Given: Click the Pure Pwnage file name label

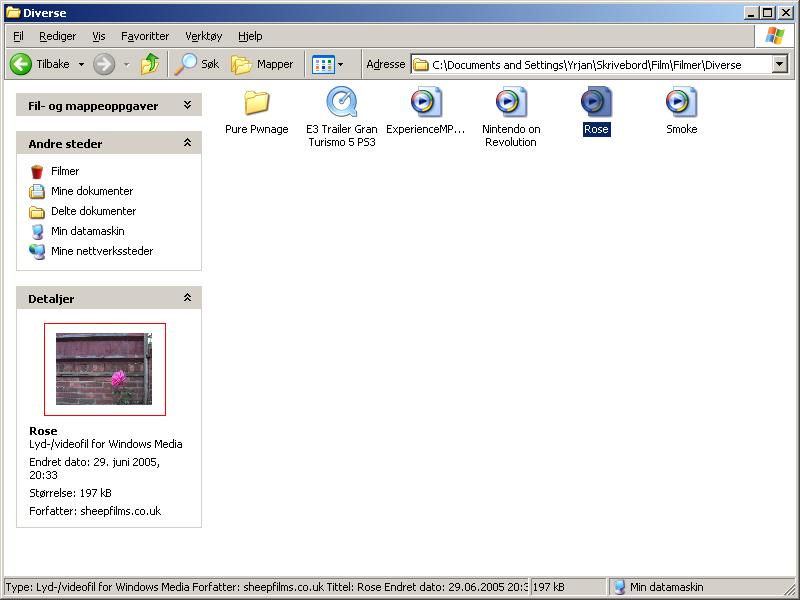Looking at the screenshot, I should pos(257,129).
